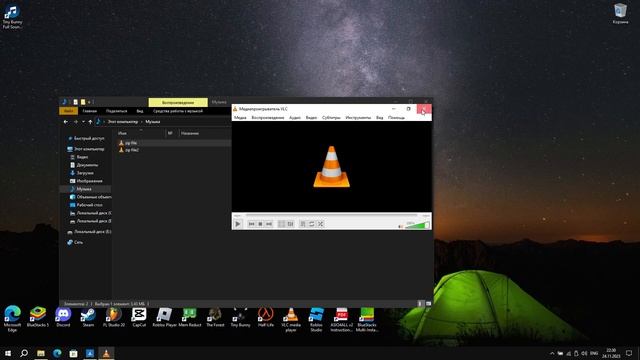
Task: Switch to Explorer Вид ribbon tab
Action: pyautogui.click(x=140, y=111)
